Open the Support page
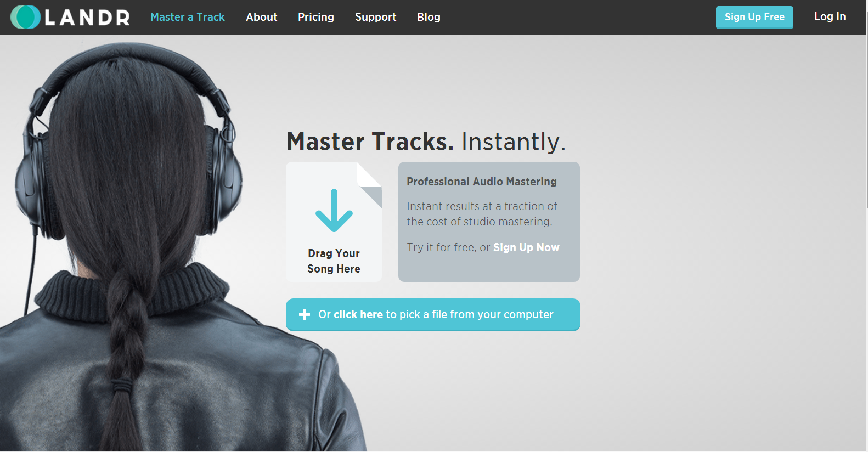The image size is (868, 452). [376, 17]
